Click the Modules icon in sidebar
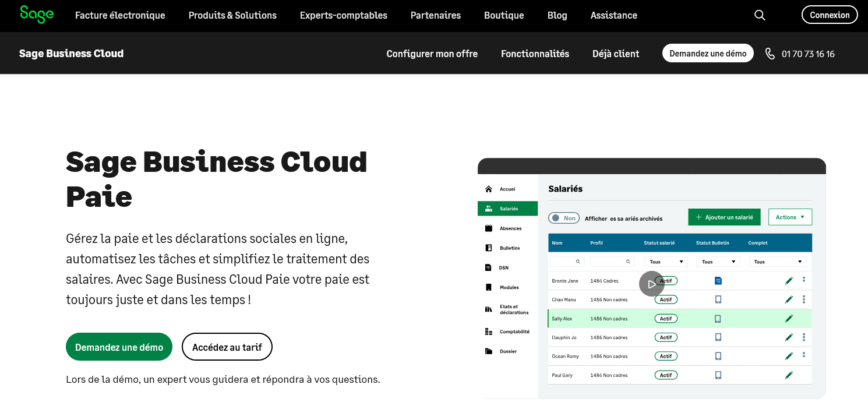868x416 pixels. [x=489, y=287]
